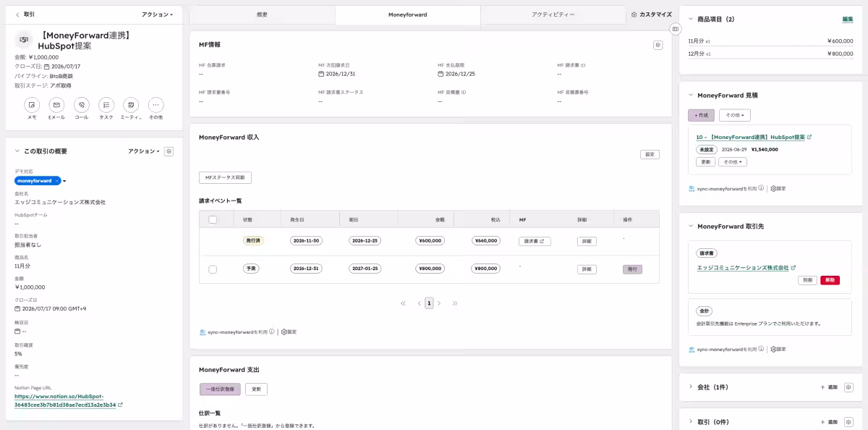Open アクション dropdown in この取引の概要
868x430 pixels.
[x=143, y=151]
